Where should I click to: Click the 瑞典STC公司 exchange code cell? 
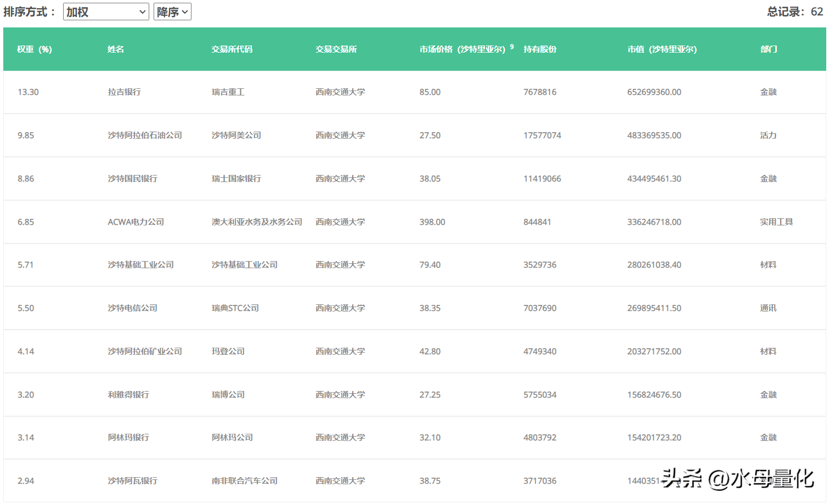tap(235, 308)
